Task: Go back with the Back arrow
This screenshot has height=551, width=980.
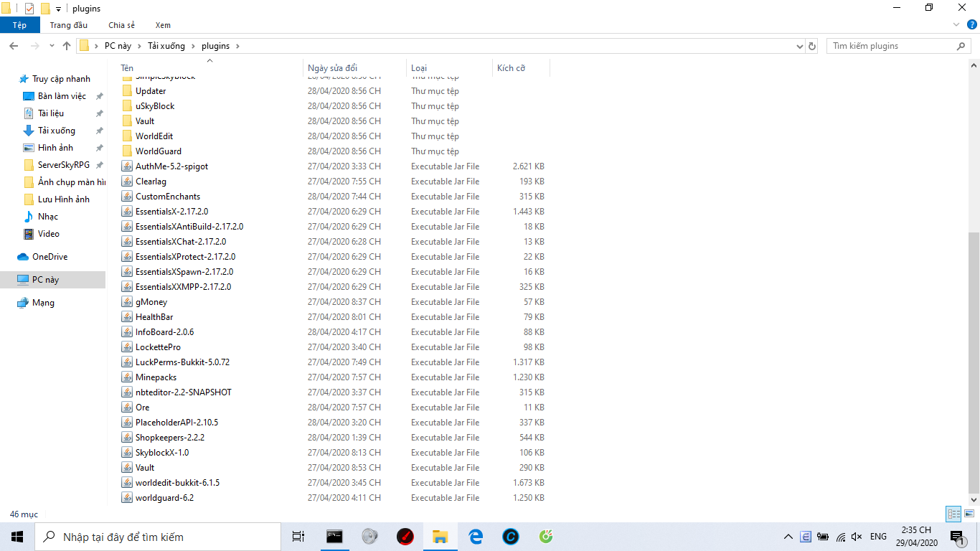Action: [x=14, y=46]
